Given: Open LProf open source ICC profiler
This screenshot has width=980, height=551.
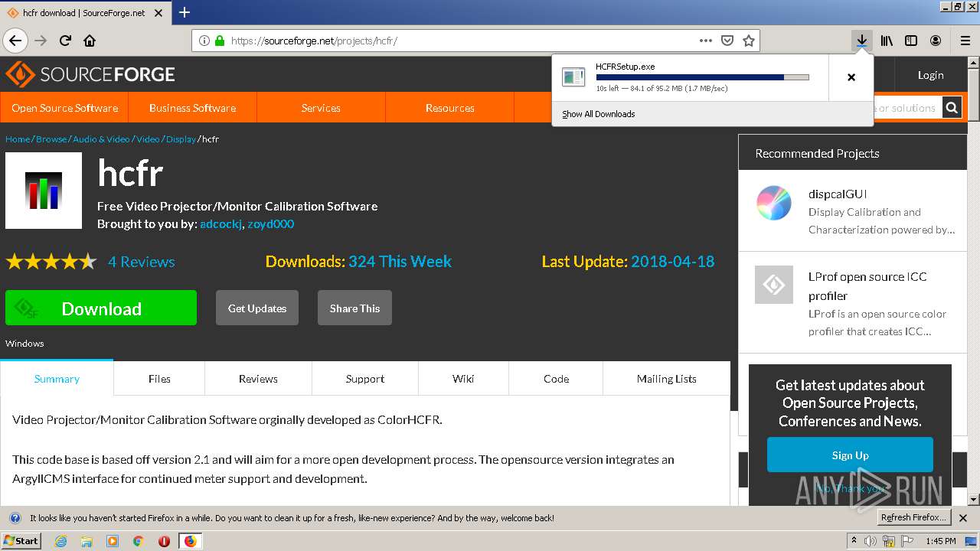Looking at the screenshot, I should point(867,286).
